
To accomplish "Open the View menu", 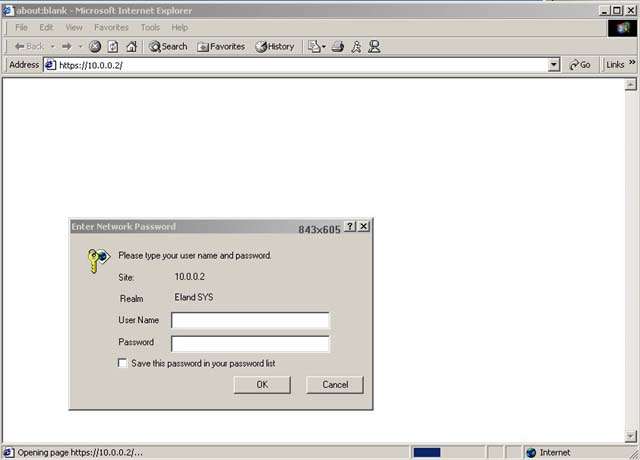I will [74, 27].
